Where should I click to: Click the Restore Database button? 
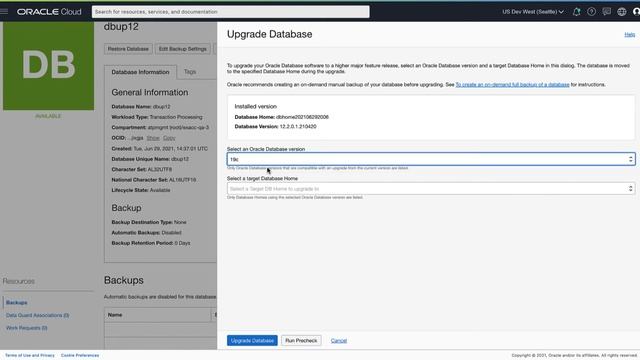128,49
